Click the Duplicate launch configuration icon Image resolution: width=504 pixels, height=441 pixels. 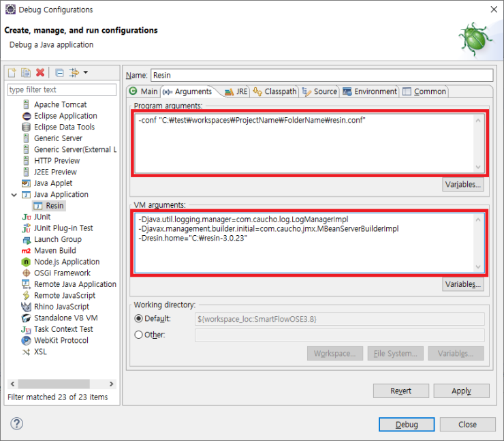(x=26, y=73)
